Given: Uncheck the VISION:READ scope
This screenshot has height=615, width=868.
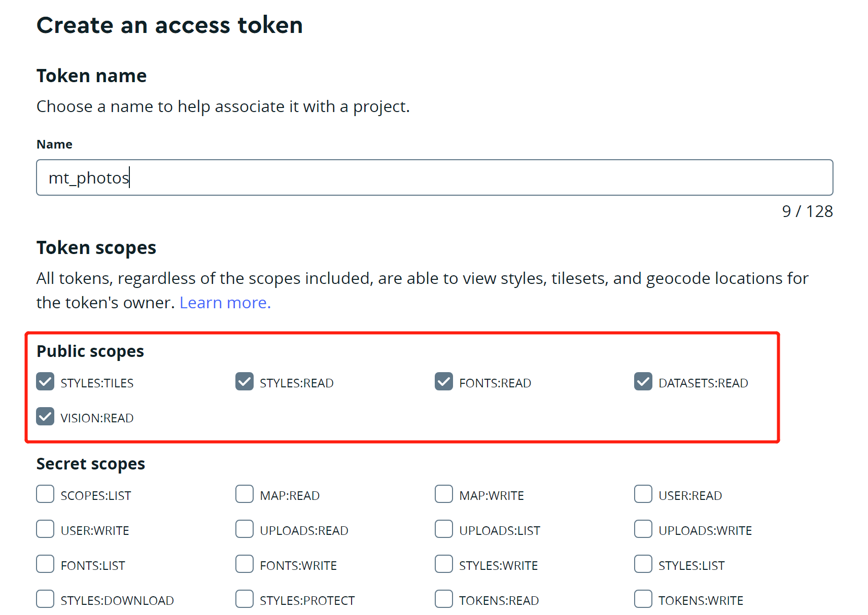Looking at the screenshot, I should (45, 416).
